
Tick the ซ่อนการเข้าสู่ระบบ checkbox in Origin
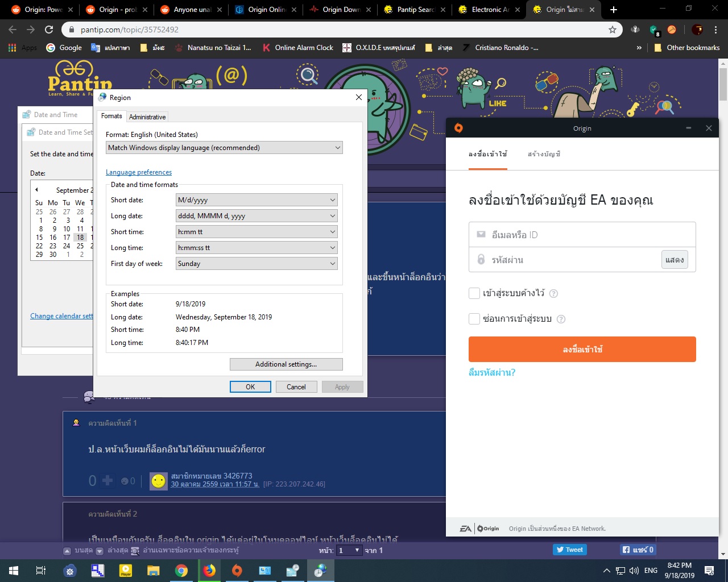coord(474,319)
